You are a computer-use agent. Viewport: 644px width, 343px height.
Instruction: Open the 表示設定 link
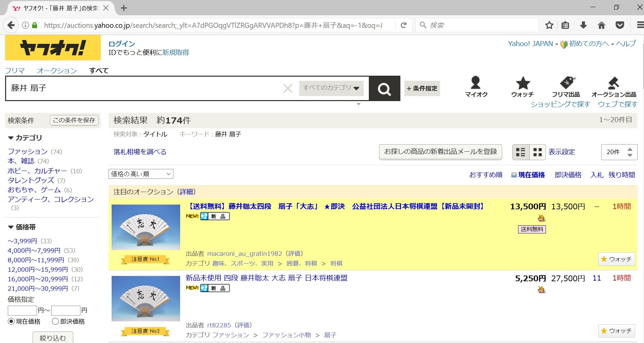[562, 152]
